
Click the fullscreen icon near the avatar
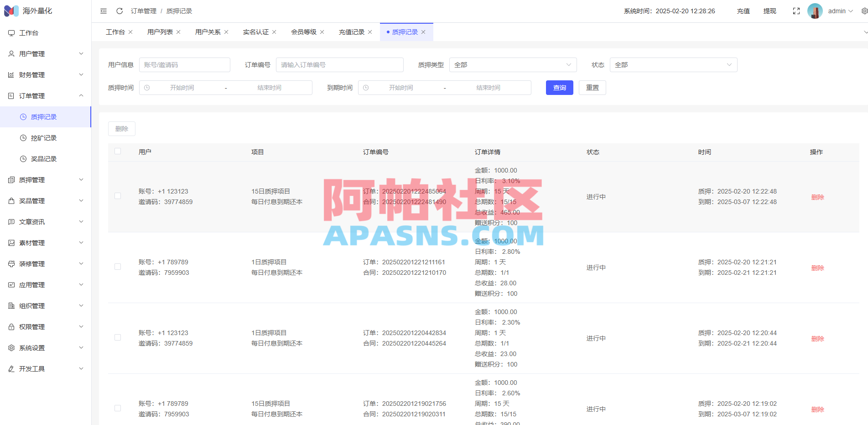[796, 10]
